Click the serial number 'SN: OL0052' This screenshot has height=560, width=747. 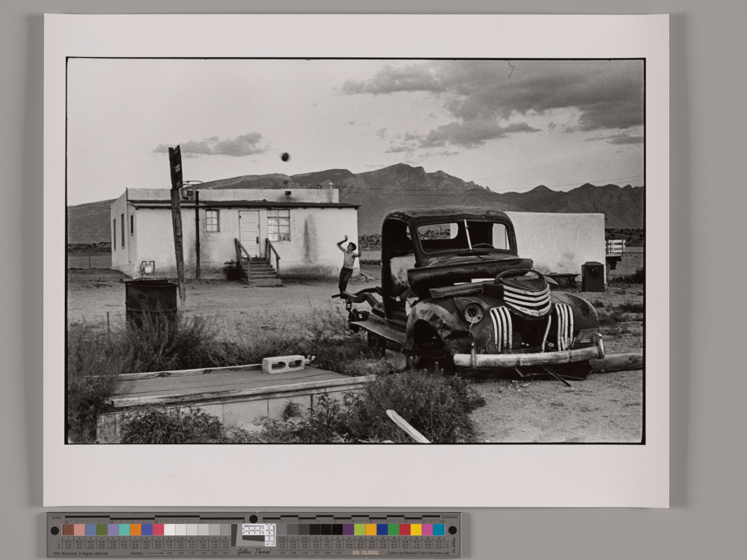[x=365, y=553]
